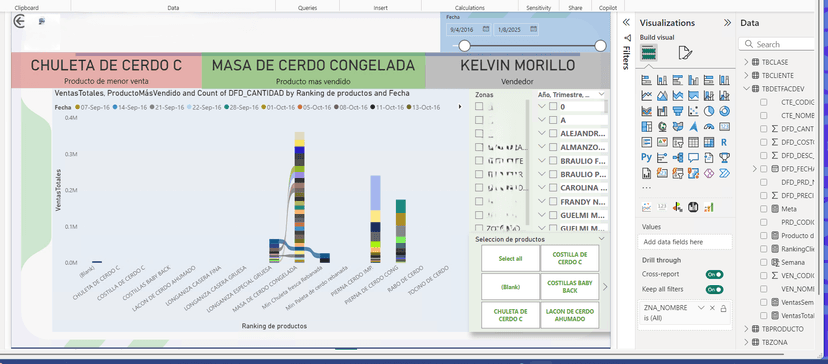Collapse the TBDETFACDEV table
This screenshot has height=364, width=828.
[746, 89]
